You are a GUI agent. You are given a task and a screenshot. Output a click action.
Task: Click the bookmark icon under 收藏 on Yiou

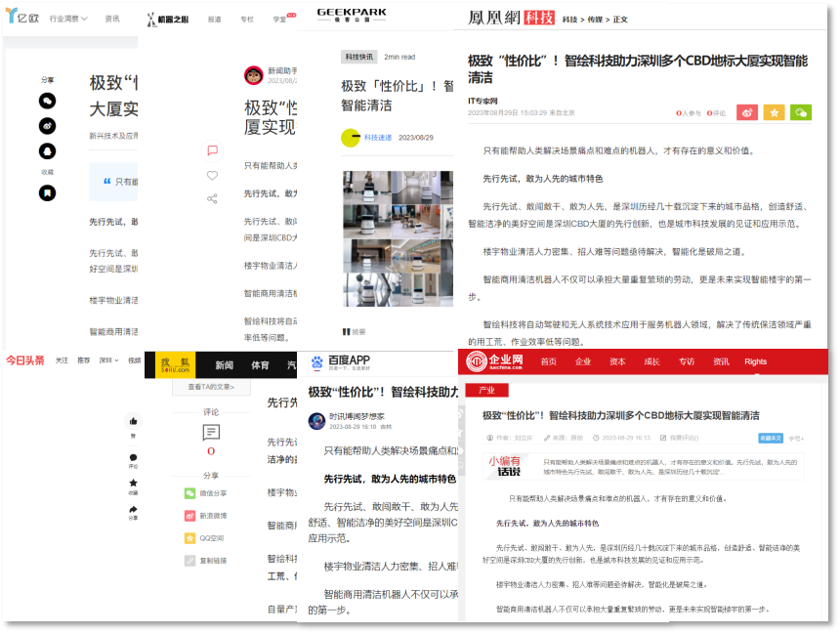[x=47, y=193]
